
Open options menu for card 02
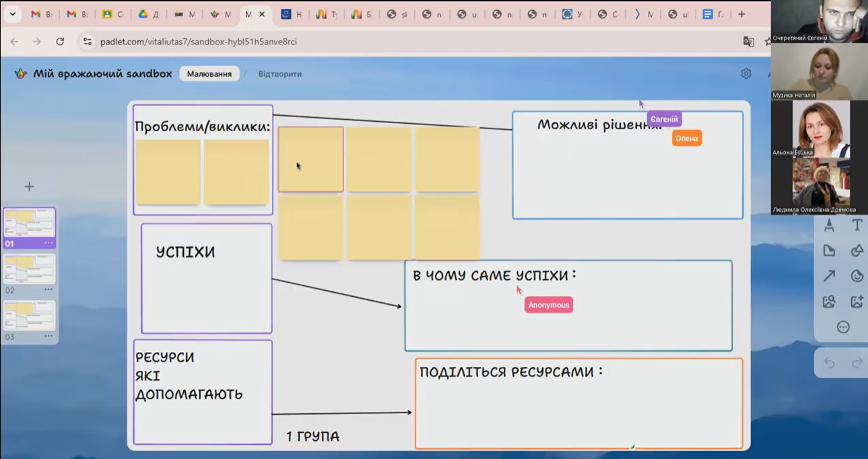coord(48,290)
